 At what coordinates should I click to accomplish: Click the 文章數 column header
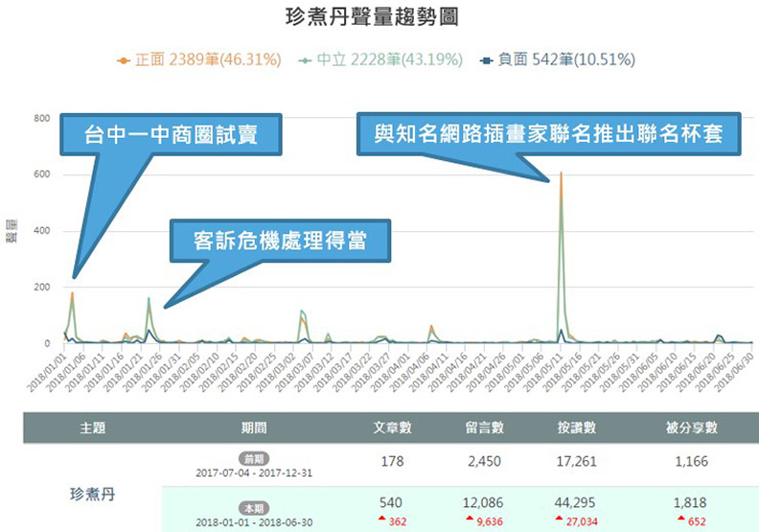coord(391,428)
